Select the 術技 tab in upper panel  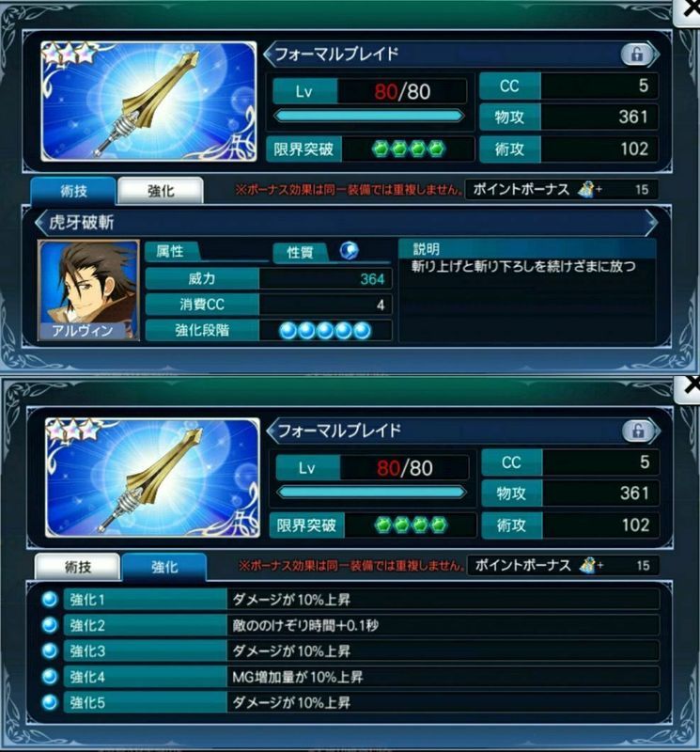click(x=73, y=191)
